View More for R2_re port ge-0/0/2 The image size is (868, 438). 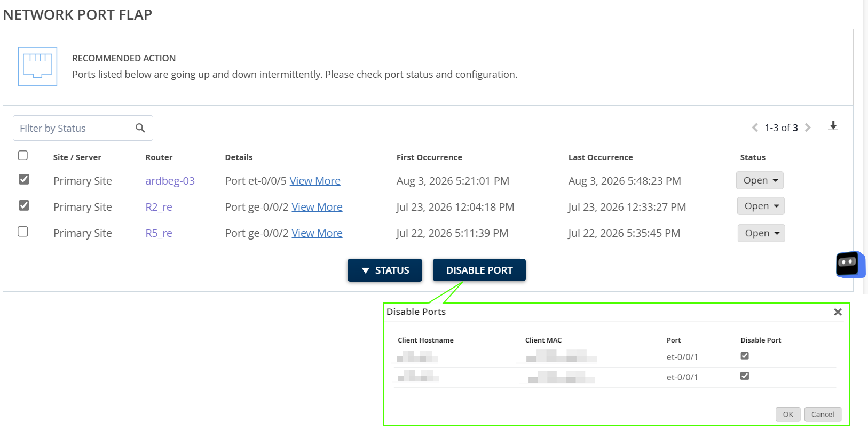tap(317, 207)
